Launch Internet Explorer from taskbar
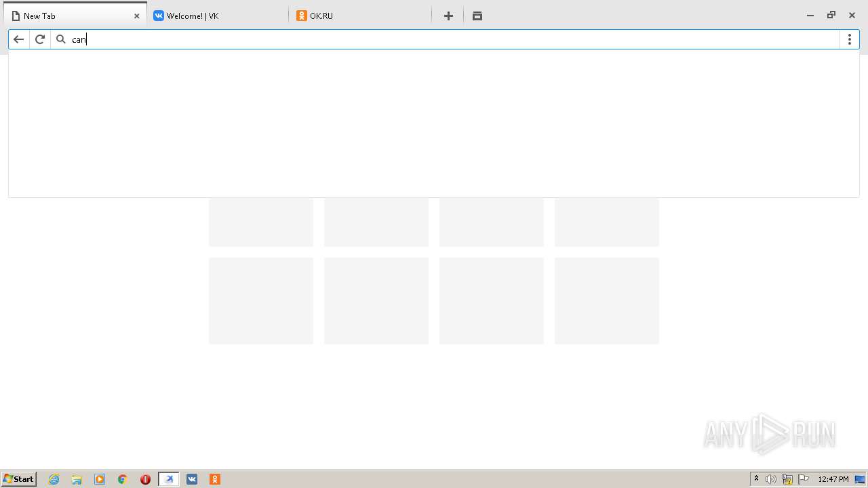 coord(54,479)
